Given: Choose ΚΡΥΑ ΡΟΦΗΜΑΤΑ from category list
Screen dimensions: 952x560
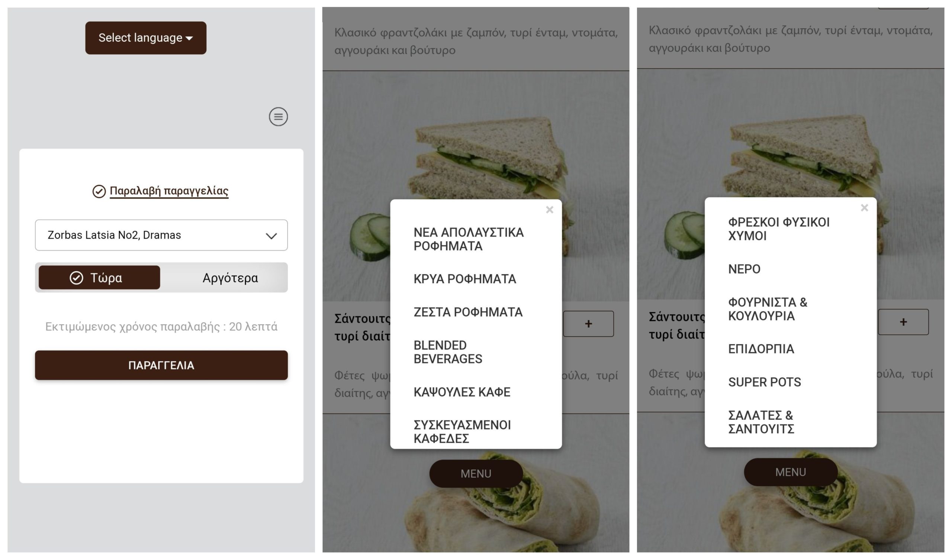Looking at the screenshot, I should (465, 279).
